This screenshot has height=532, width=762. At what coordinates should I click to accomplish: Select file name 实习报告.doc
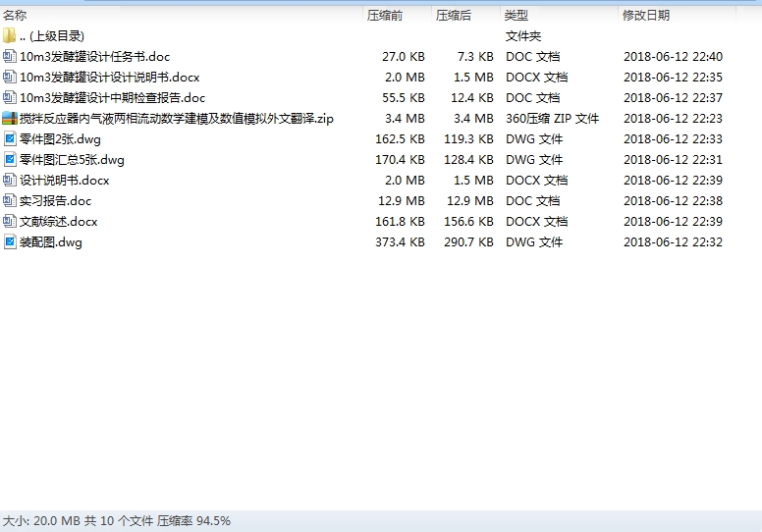(55, 200)
